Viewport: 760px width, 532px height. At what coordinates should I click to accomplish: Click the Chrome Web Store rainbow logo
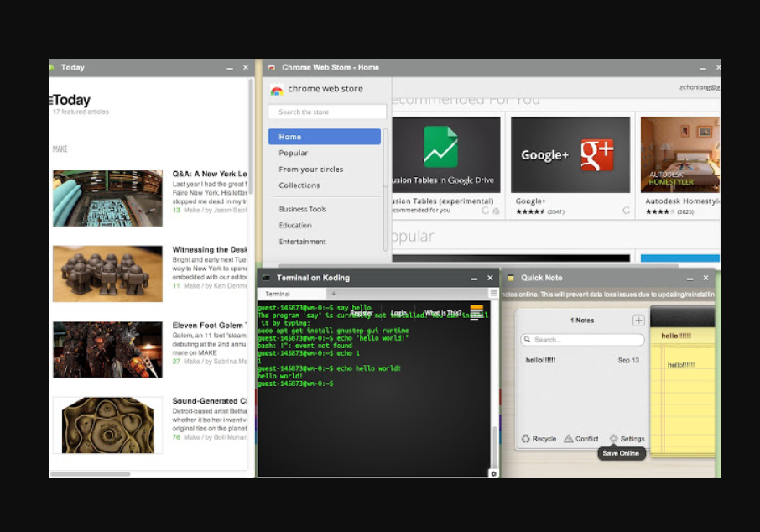pyautogui.click(x=277, y=90)
